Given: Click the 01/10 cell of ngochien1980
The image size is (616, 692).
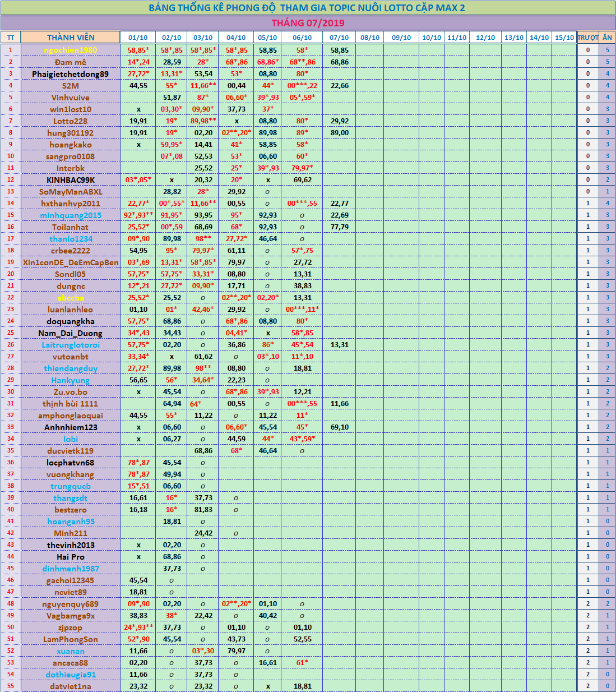Looking at the screenshot, I should click(138, 50).
